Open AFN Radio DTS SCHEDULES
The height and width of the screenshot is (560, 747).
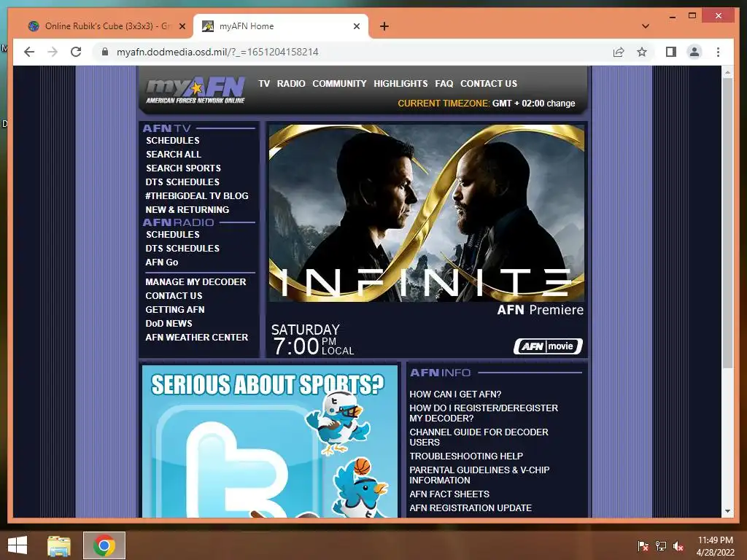pyautogui.click(x=182, y=248)
